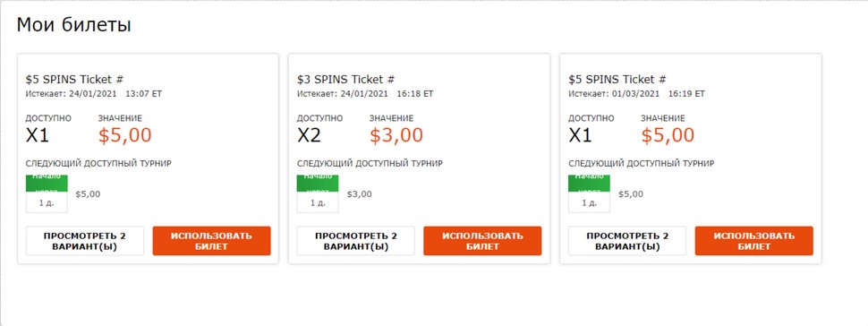The width and height of the screenshot is (868, 326).
Task: View 2 variants for $3 SPINS ticket
Action: click(x=356, y=241)
